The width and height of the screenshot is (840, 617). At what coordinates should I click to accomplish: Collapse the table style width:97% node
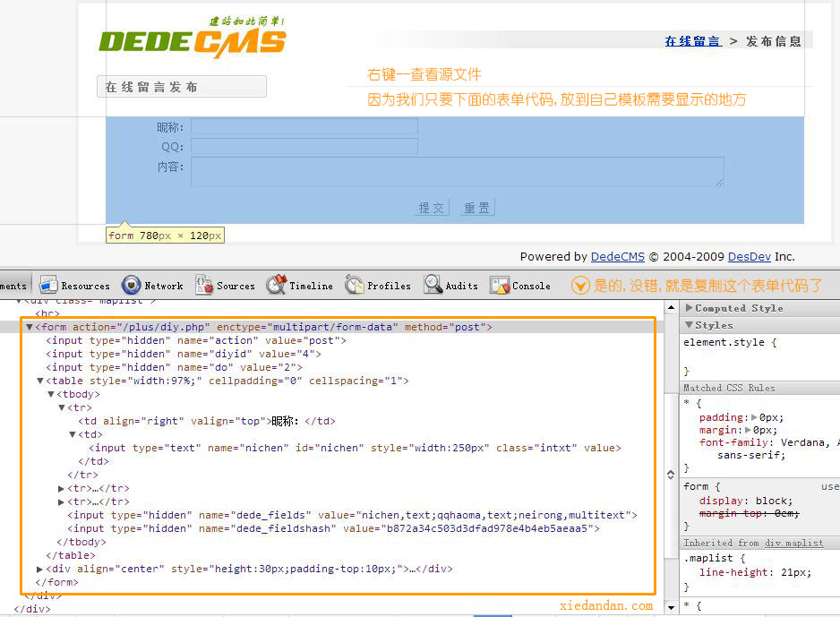40,381
